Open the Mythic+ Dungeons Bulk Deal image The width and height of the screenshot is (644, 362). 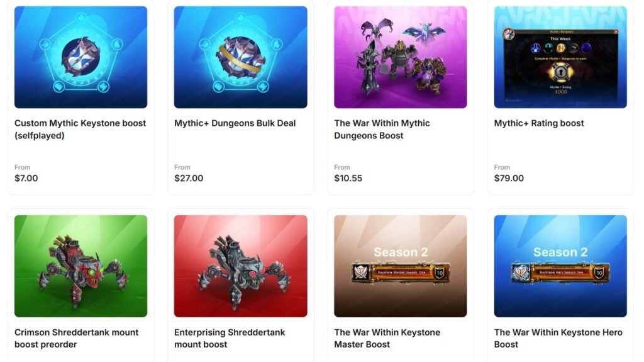click(x=241, y=57)
